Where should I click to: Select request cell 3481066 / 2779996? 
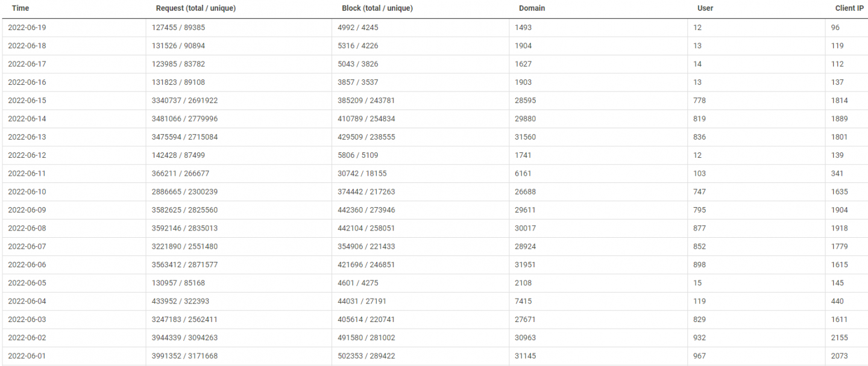[184, 119]
